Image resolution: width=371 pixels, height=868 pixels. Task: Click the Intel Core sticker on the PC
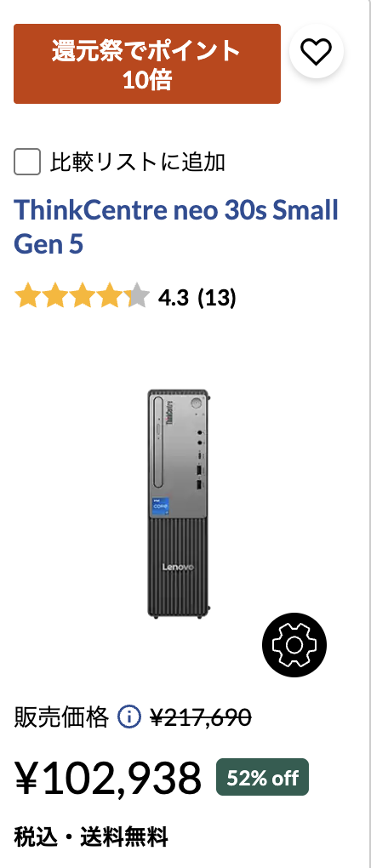coord(163,507)
